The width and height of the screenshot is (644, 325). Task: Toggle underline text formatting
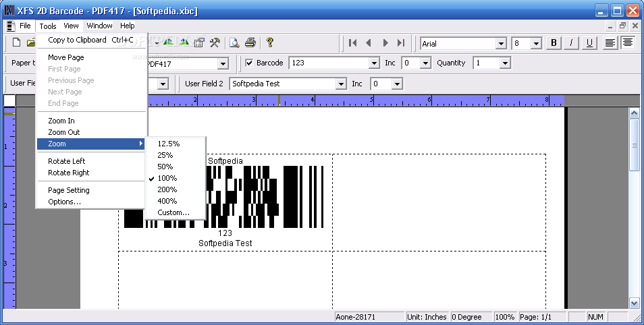589,42
